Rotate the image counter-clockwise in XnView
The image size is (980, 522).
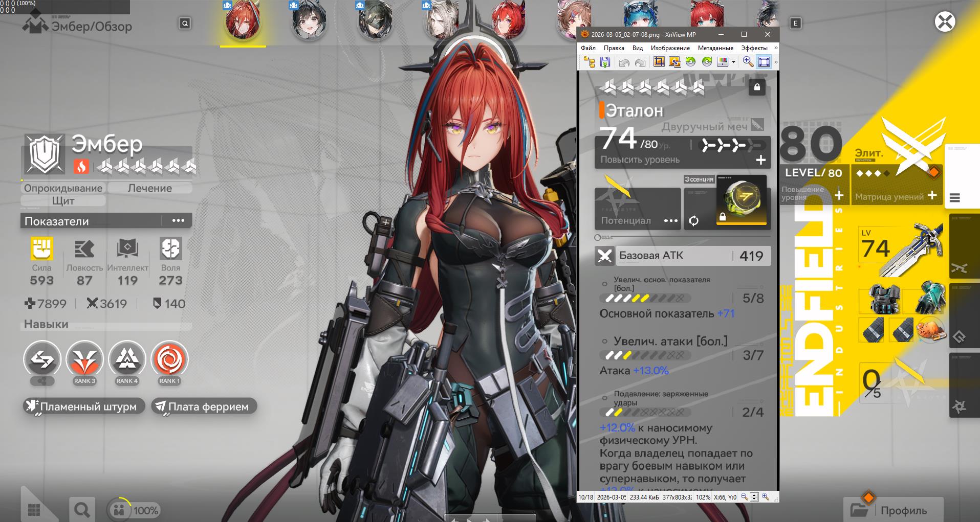click(691, 62)
